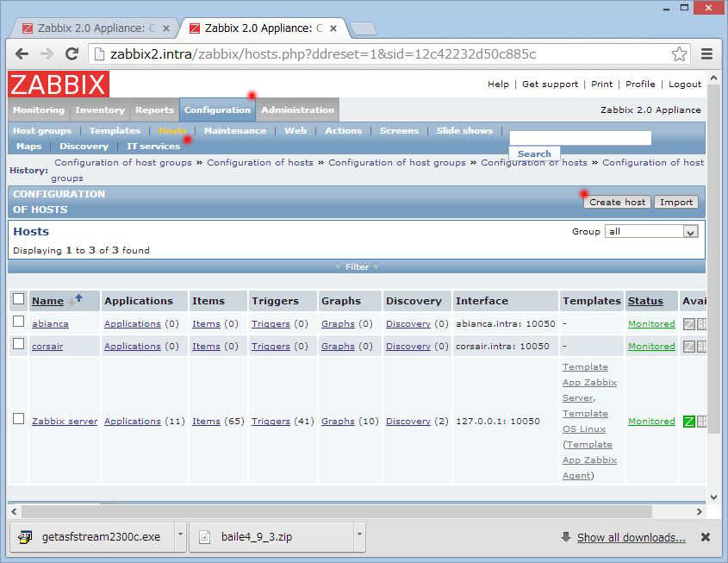
Task: Close the active Zabbix browser tab
Action: (333, 28)
